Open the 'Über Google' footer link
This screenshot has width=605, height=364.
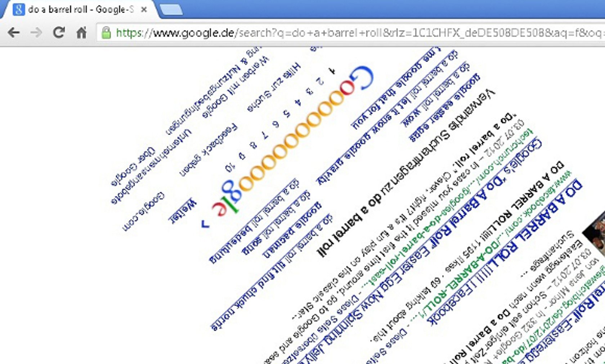(x=133, y=167)
